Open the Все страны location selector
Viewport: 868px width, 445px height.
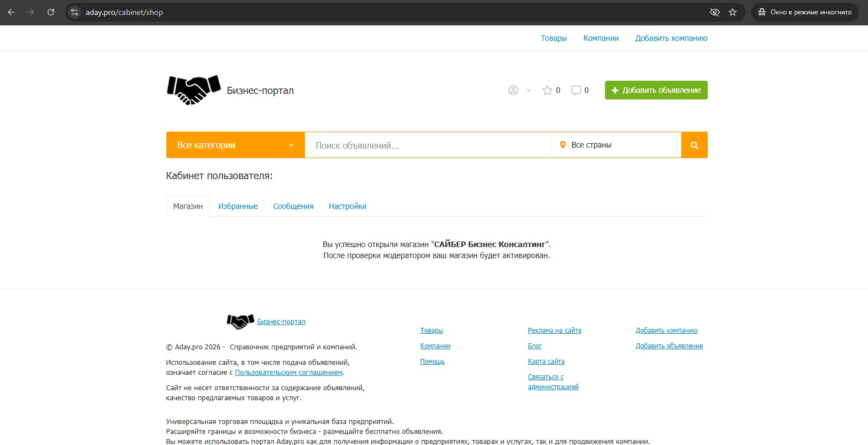point(616,145)
